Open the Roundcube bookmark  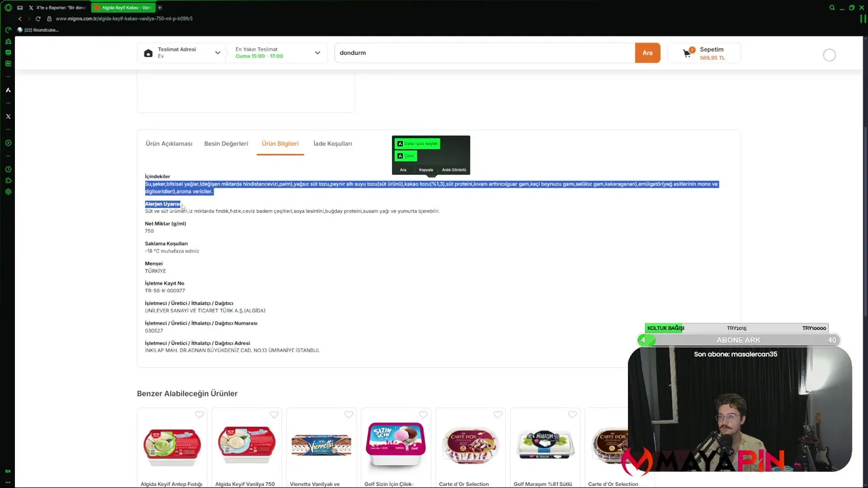pyautogui.click(x=39, y=30)
